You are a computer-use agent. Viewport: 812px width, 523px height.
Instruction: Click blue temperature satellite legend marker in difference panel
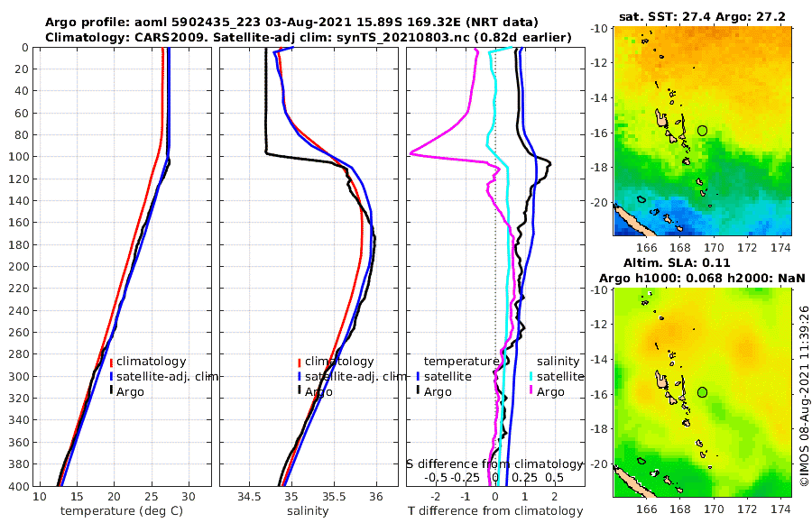coord(418,376)
